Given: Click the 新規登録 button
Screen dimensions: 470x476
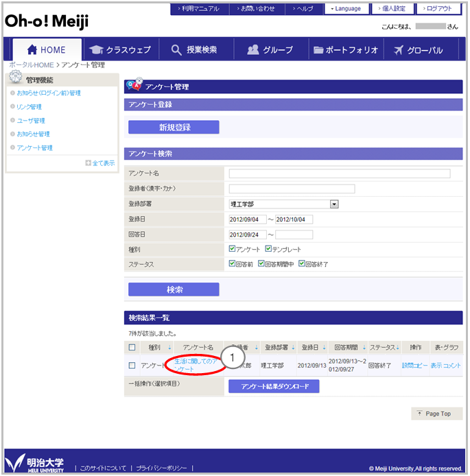Looking at the screenshot, I should click(x=174, y=127).
